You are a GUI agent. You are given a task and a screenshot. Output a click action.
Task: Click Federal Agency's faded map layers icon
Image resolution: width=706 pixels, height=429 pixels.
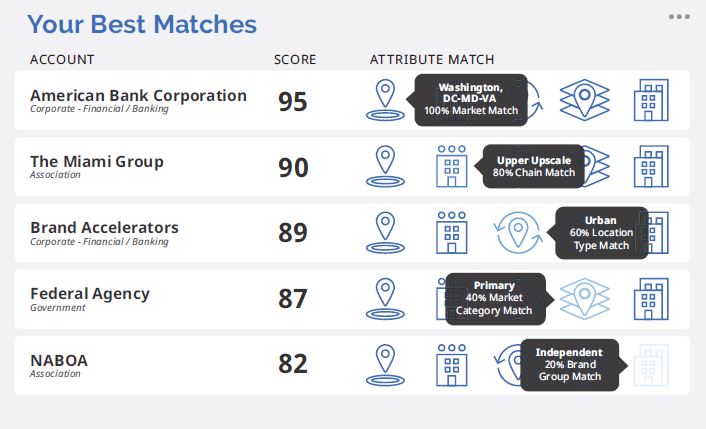584,299
